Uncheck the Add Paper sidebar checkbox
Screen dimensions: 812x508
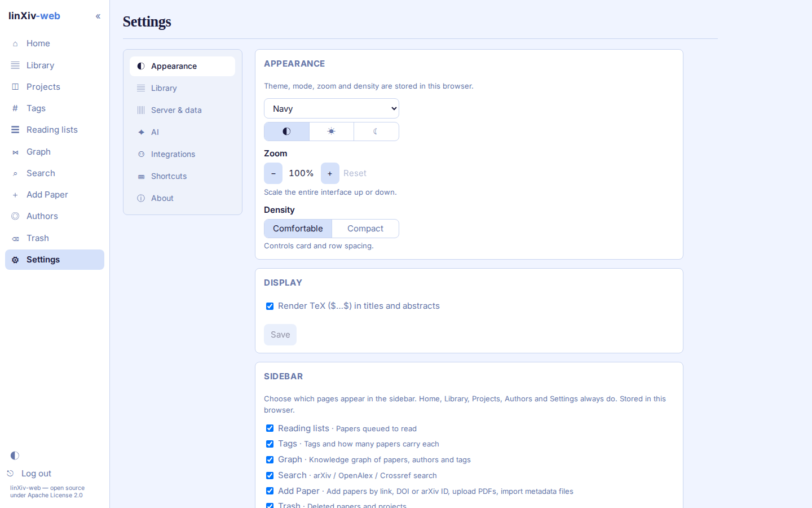tap(270, 491)
